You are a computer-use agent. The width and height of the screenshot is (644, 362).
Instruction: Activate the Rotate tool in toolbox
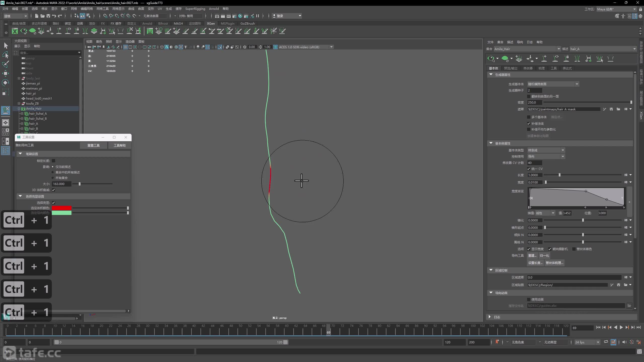6,82
